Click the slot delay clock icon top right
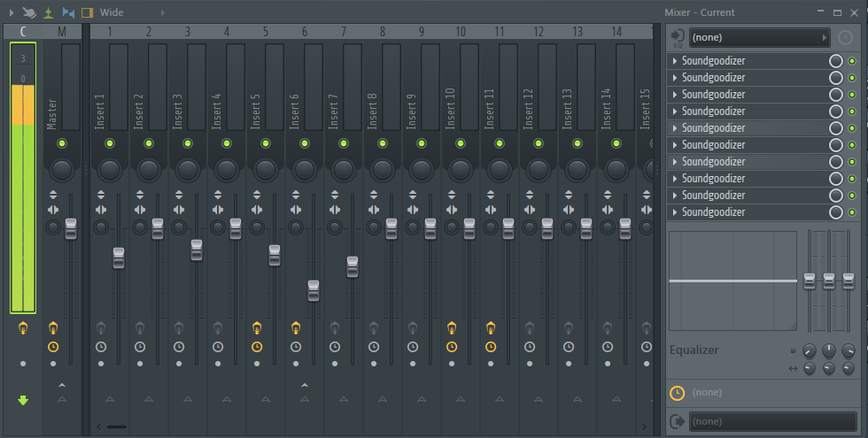Viewport: 868px width, 438px height. click(845, 37)
